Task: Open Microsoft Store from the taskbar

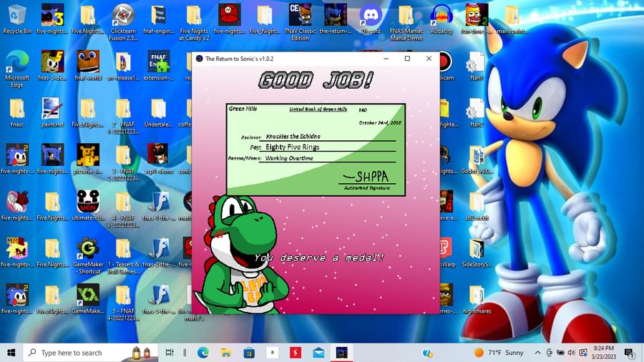Action: coord(249,353)
